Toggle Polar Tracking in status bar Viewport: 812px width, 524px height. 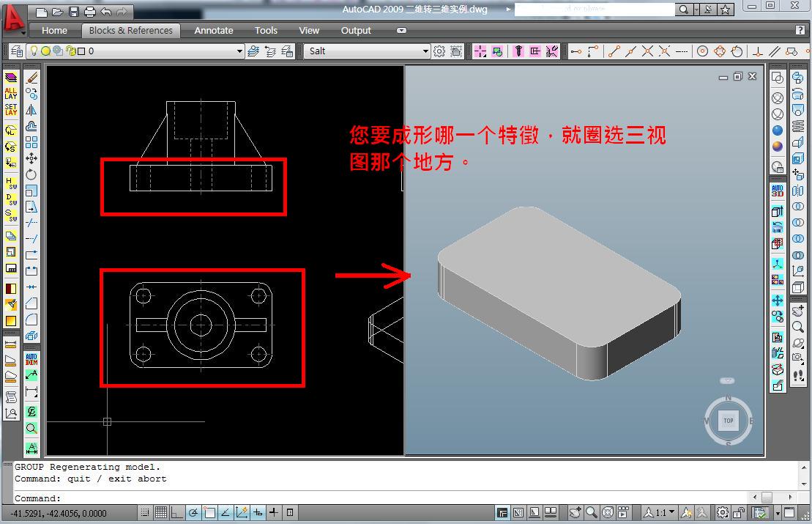click(x=193, y=512)
